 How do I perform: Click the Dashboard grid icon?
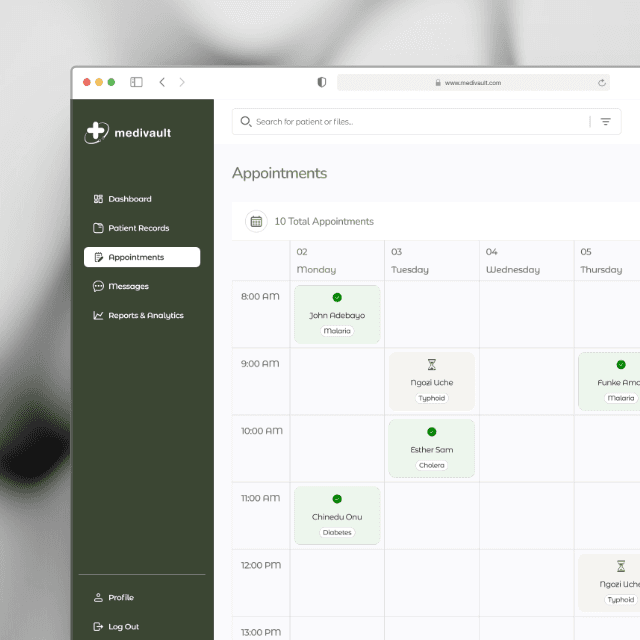pyautogui.click(x=98, y=199)
